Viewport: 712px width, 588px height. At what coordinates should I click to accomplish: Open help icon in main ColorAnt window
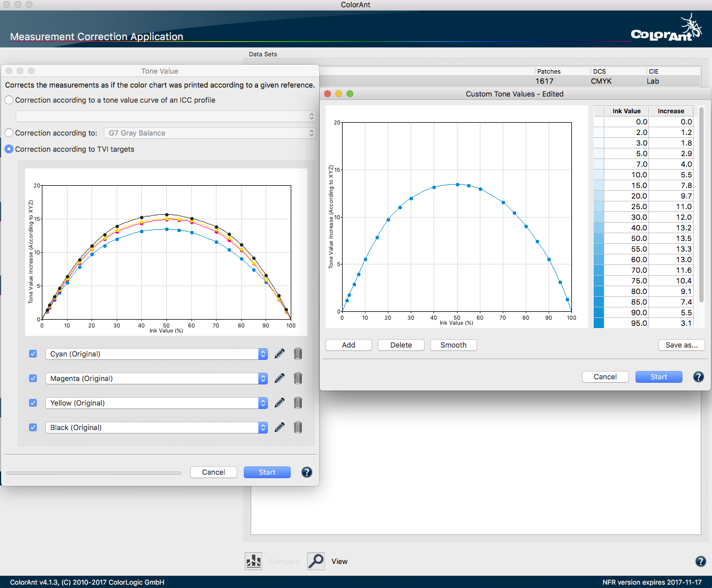click(x=701, y=562)
